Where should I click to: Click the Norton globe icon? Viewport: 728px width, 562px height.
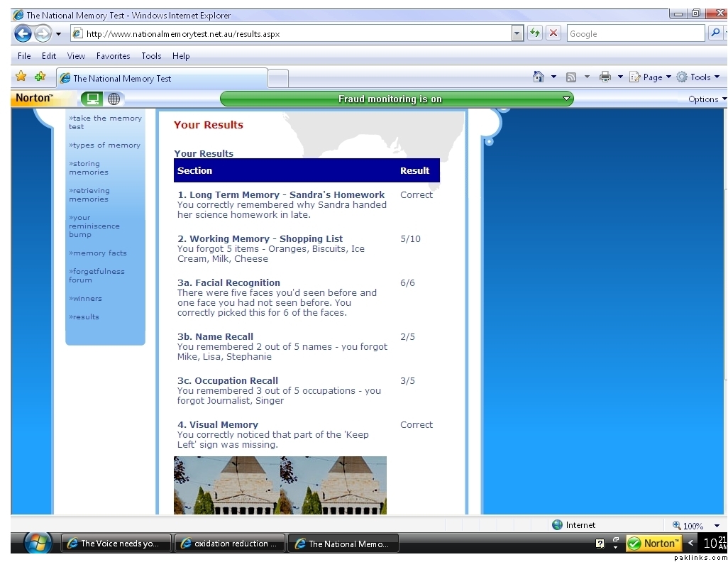[x=114, y=99]
